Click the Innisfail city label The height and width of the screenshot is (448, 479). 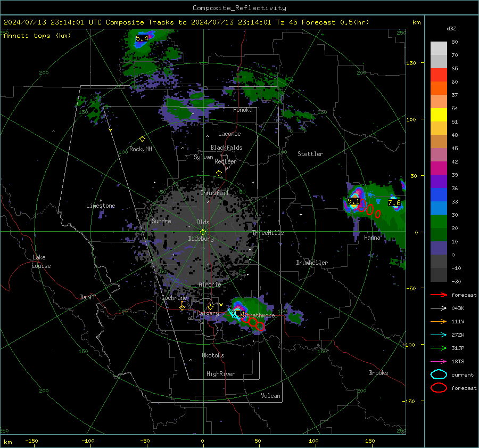click(x=214, y=193)
